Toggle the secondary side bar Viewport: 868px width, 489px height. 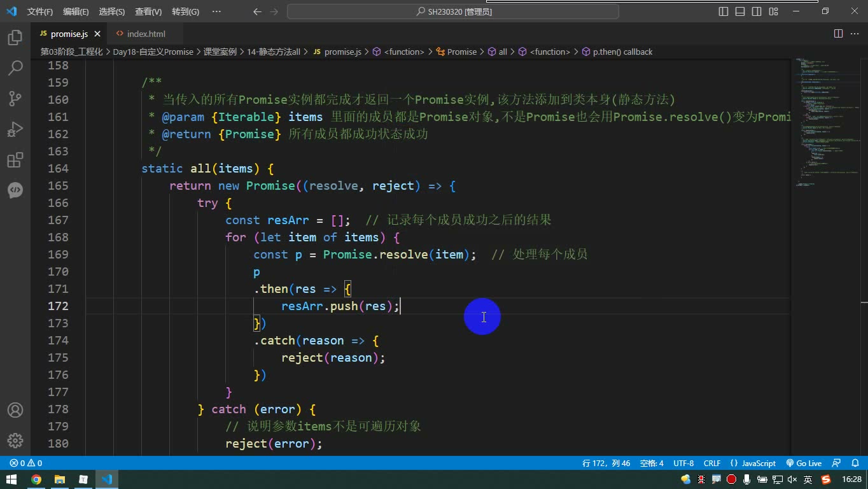757,11
